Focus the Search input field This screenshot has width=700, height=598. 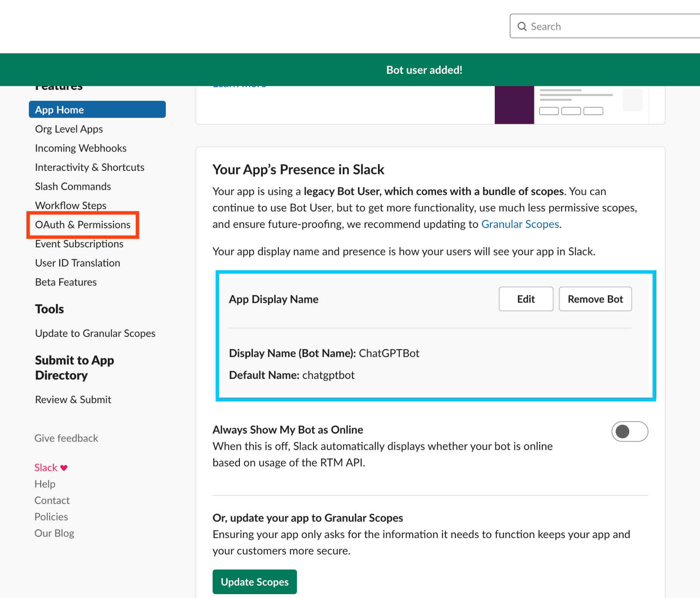point(605,26)
